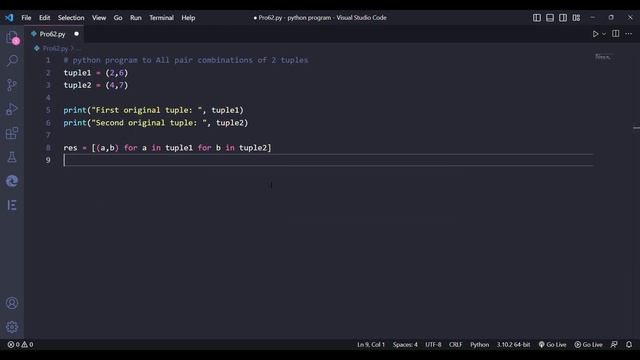Open the Run menu
Image resolution: width=640 pixels, height=360 pixels.
pyautogui.click(x=136, y=18)
